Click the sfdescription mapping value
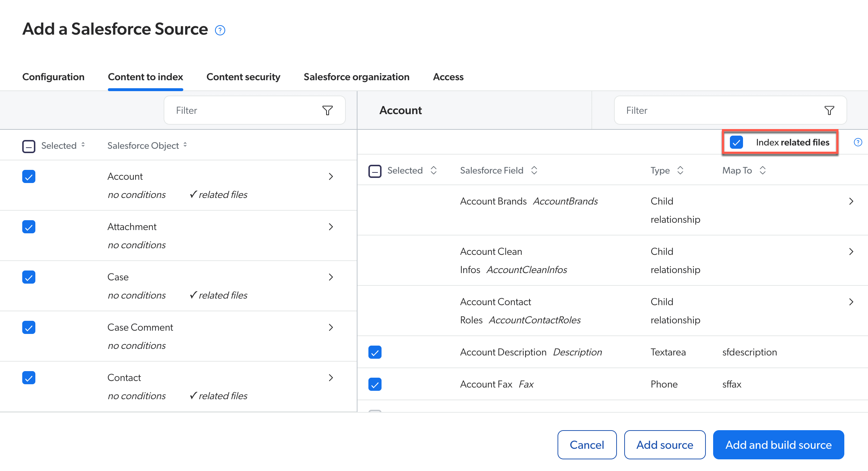The height and width of the screenshot is (471, 868). pyautogui.click(x=750, y=352)
